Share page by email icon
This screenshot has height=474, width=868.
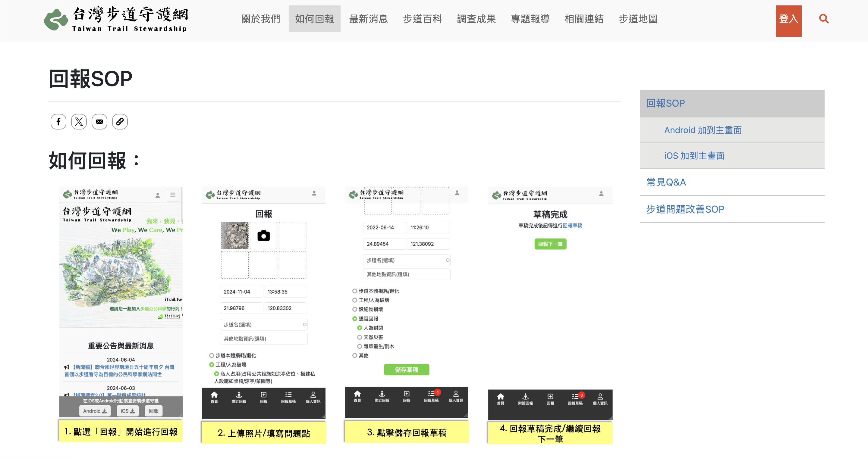pos(99,122)
